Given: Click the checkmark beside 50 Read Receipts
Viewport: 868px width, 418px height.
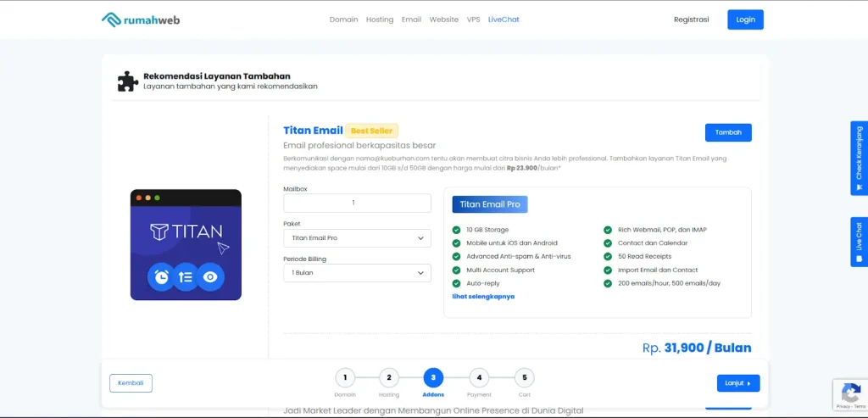Looking at the screenshot, I should click(608, 256).
